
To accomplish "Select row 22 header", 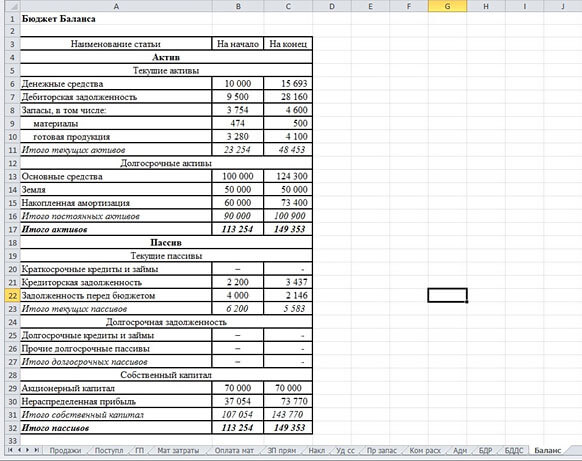I will coord(12,296).
